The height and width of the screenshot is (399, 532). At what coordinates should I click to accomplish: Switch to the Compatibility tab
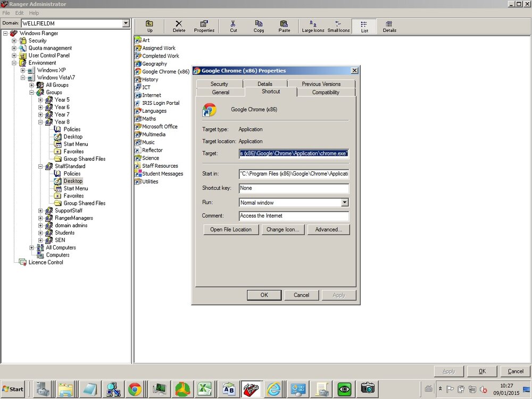click(326, 92)
